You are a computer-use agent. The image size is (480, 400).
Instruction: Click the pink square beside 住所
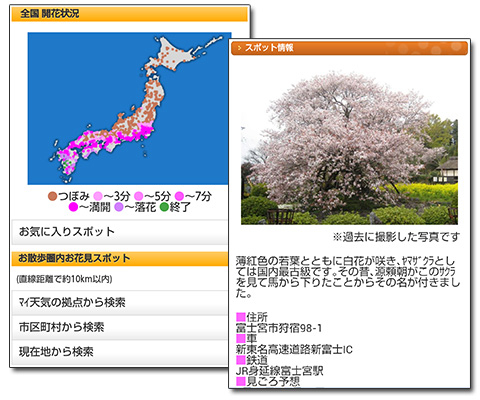(241, 317)
